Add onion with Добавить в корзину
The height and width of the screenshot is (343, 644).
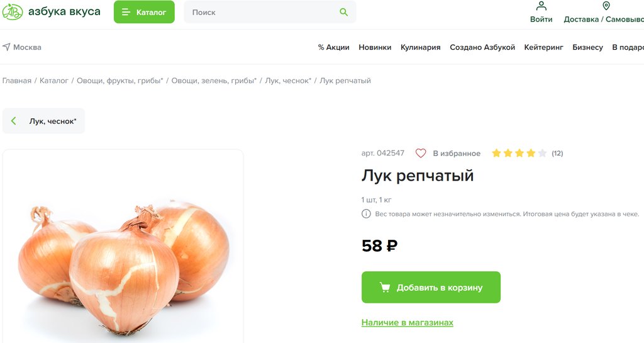pyautogui.click(x=431, y=287)
